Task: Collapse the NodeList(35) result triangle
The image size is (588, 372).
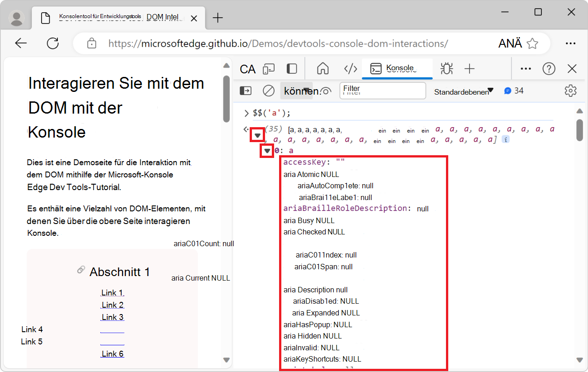Action: [257, 134]
